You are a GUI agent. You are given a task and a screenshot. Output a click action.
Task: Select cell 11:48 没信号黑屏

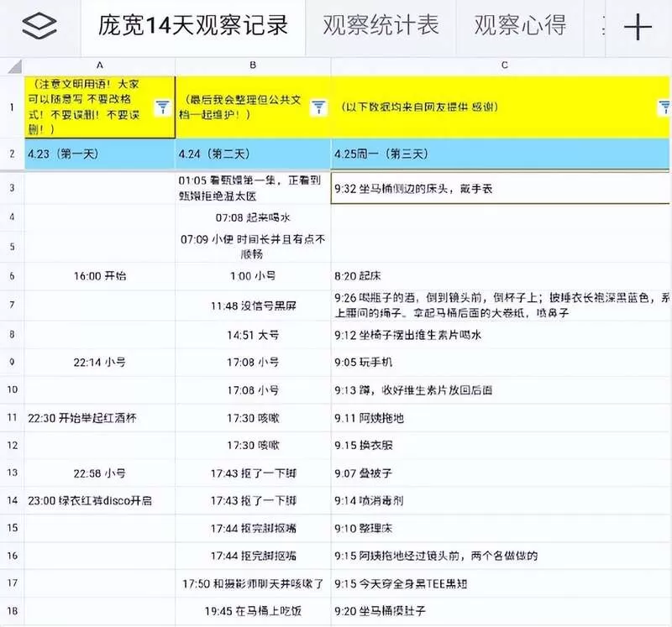253,306
